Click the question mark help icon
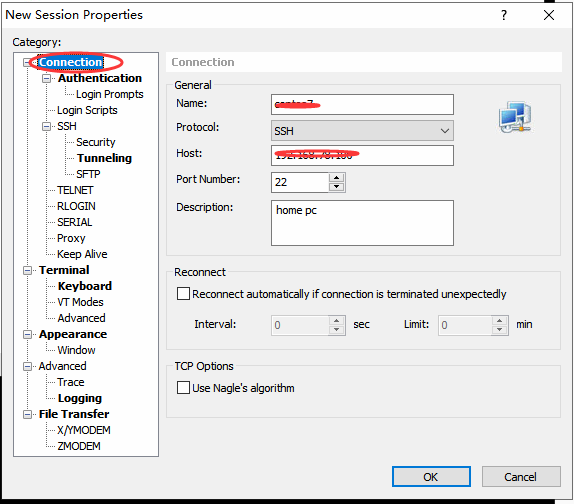574x504 pixels. 504,15
